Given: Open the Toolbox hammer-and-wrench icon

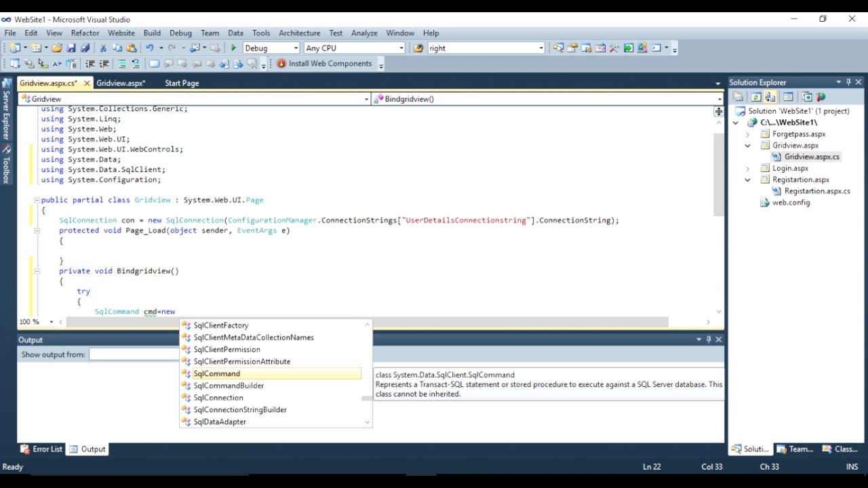Looking at the screenshot, I should point(614,48).
